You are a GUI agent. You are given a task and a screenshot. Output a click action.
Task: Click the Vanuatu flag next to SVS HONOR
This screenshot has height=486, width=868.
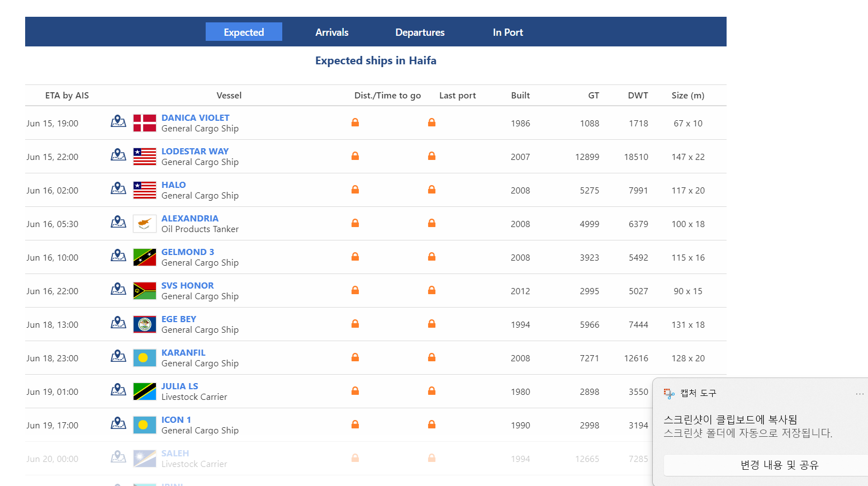[x=145, y=291]
